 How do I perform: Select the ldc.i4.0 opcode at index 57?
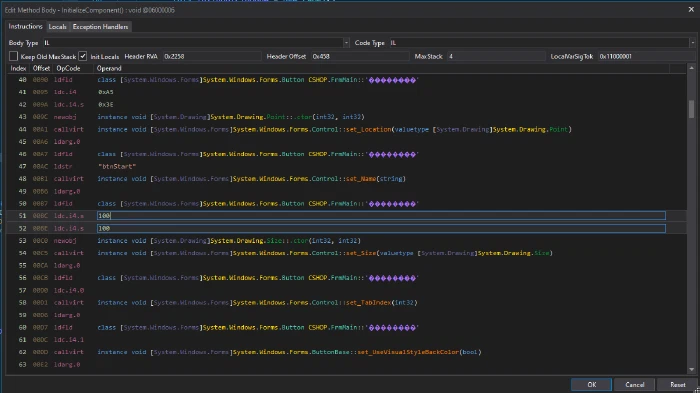tap(69, 290)
